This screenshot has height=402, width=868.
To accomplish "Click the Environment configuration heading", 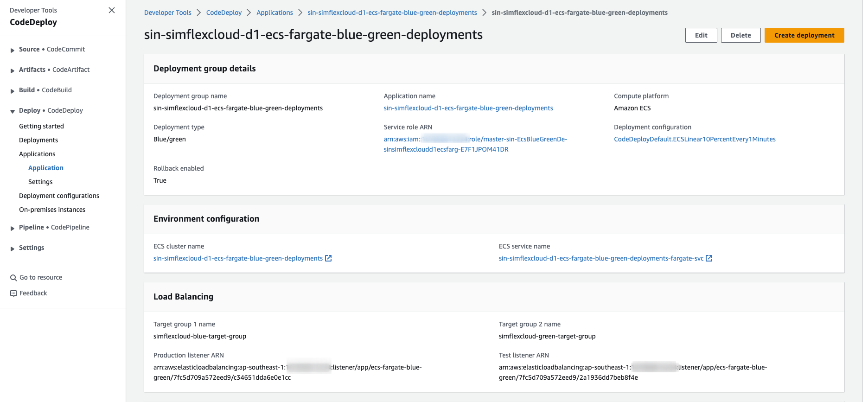I will coord(206,219).
